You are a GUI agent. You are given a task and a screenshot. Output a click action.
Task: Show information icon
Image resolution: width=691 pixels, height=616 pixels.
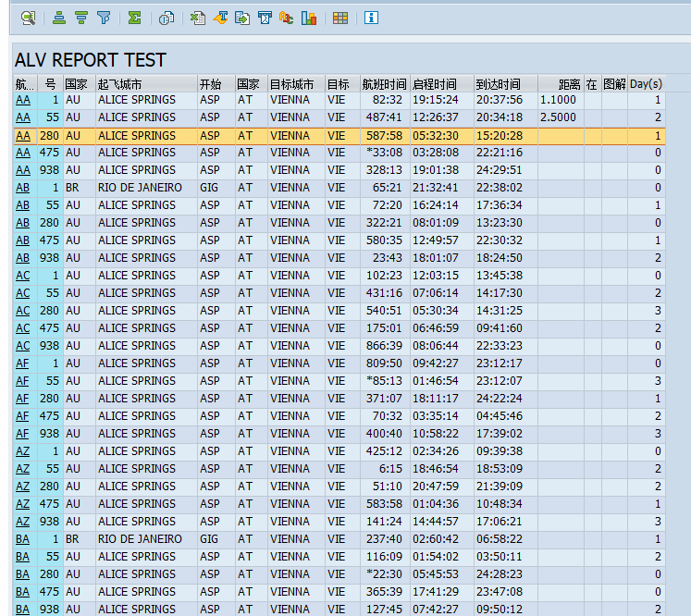[x=371, y=18]
